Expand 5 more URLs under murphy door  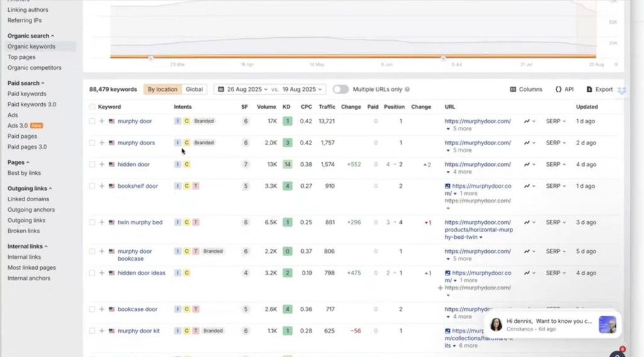(458, 128)
